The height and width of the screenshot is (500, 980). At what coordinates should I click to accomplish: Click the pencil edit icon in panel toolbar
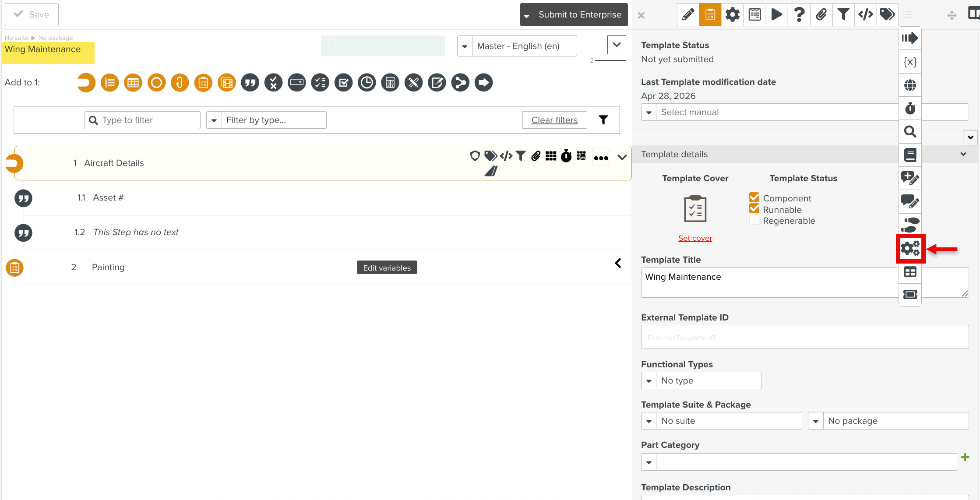point(688,14)
